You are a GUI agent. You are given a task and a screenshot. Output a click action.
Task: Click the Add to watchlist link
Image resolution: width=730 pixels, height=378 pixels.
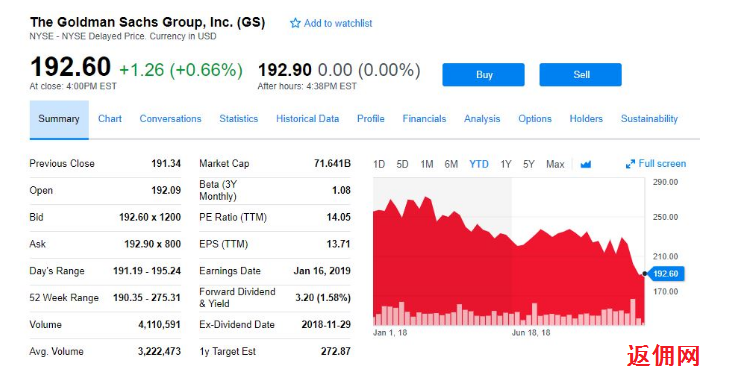click(338, 23)
